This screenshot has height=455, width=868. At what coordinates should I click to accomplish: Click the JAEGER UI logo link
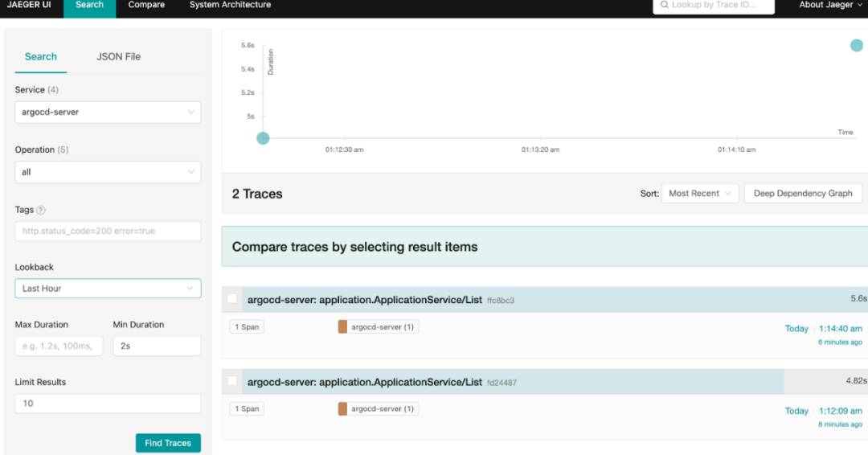tap(29, 5)
